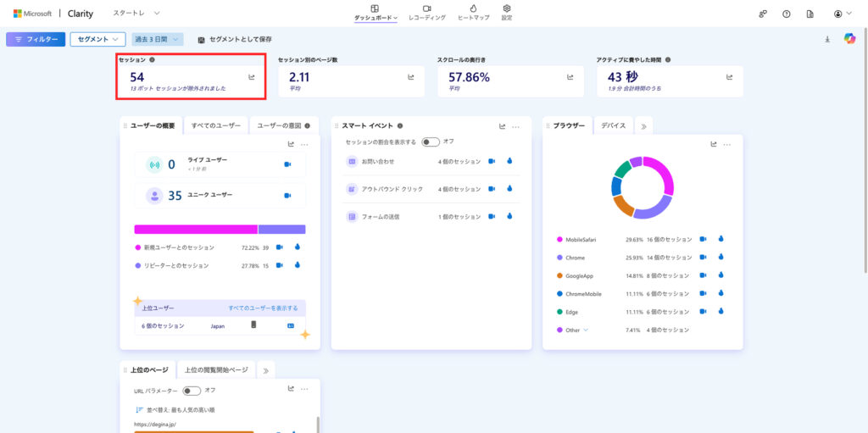Click the フィルター button
This screenshot has width=868, height=433.
35,39
